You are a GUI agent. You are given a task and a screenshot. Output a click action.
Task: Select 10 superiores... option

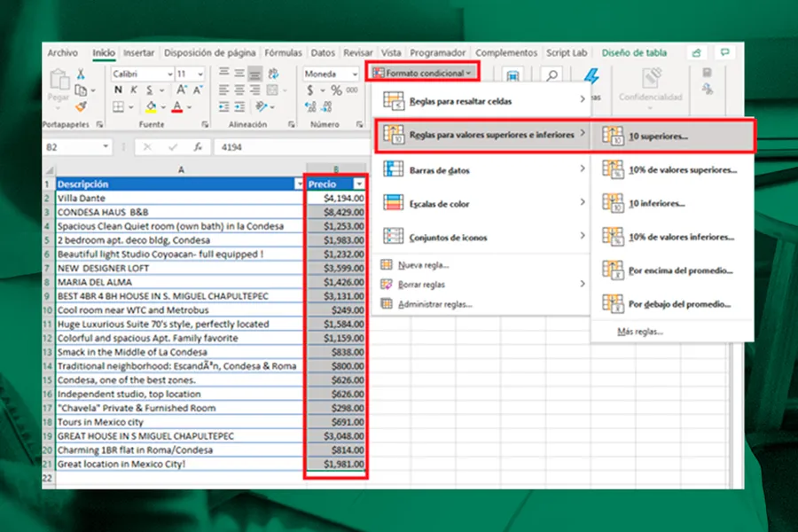[x=672, y=136]
